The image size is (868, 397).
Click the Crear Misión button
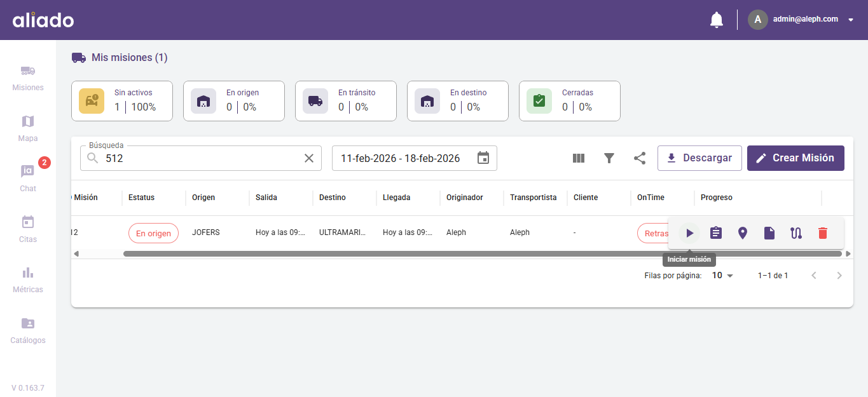796,158
